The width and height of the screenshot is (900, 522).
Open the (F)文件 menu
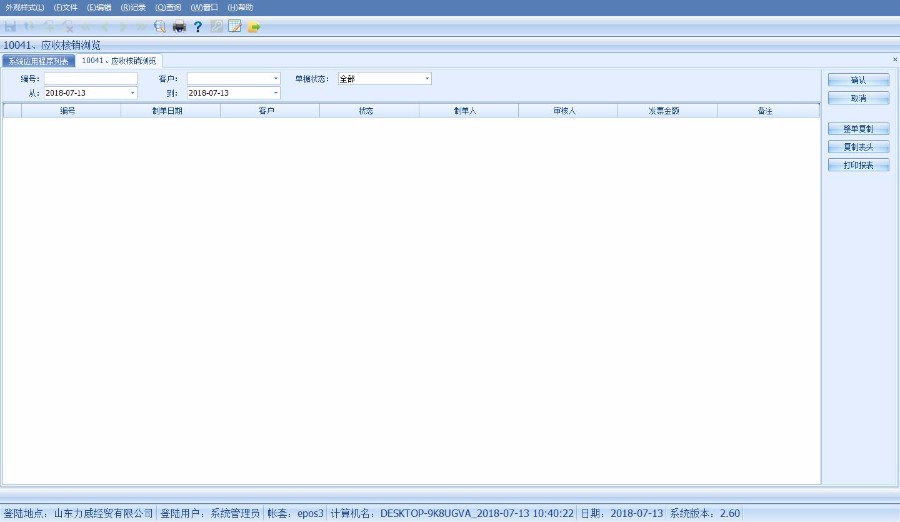pyautogui.click(x=65, y=7)
